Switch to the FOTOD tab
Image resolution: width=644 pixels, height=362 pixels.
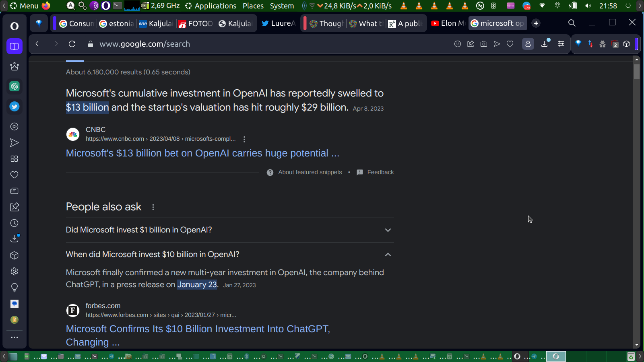click(x=196, y=23)
